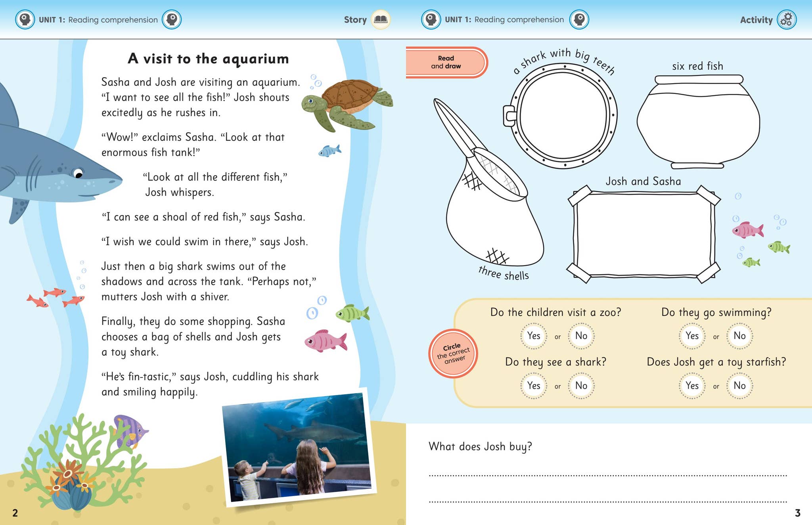The width and height of the screenshot is (812, 525).
Task: Click the porthole drawing for the big-teeth shark
Action: pyautogui.click(x=565, y=115)
